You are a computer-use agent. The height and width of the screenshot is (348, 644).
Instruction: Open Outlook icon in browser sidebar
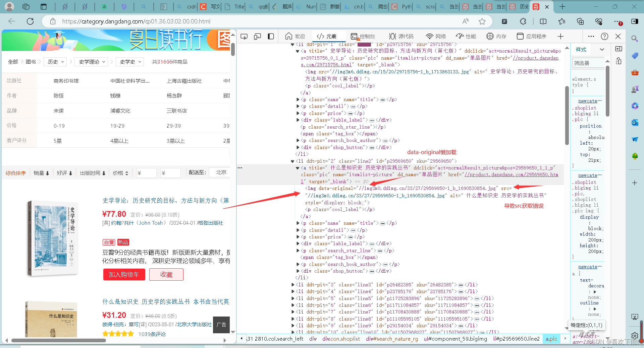click(x=635, y=123)
